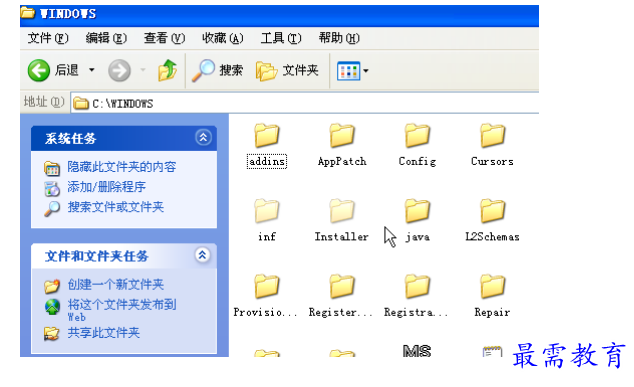Click the L2Schemas folder name label
Image resolution: width=634 pixels, height=387 pixels.
[x=492, y=237]
